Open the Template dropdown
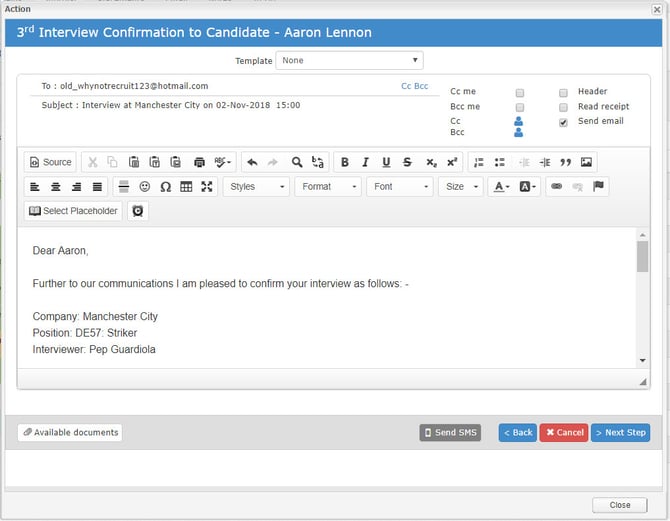The image size is (670, 521). (x=350, y=60)
